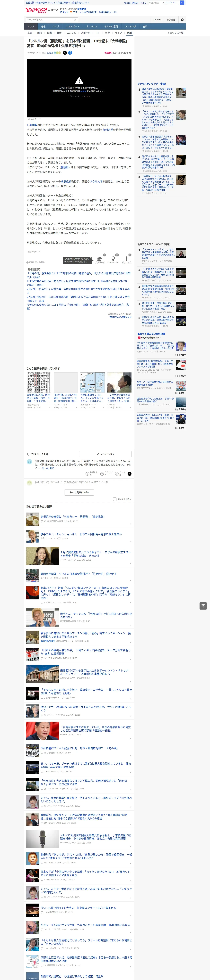
Task: Open the settings gear icon
Action: 182,20
